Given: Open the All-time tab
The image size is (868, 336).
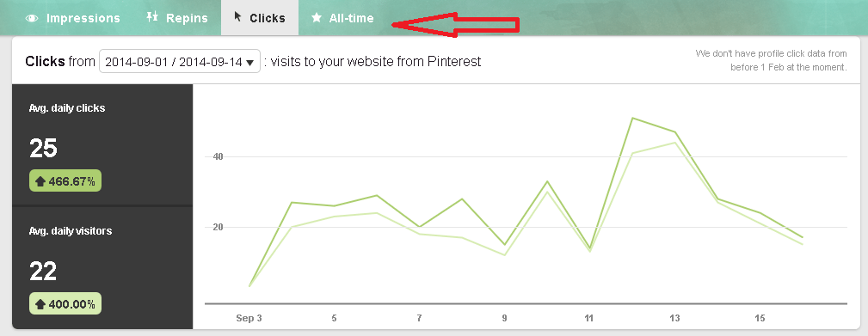Looking at the screenshot, I should tap(342, 18).
